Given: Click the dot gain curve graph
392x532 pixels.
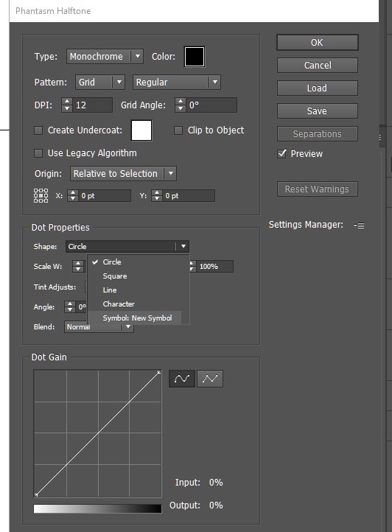Looking at the screenshot, I should point(97,433).
